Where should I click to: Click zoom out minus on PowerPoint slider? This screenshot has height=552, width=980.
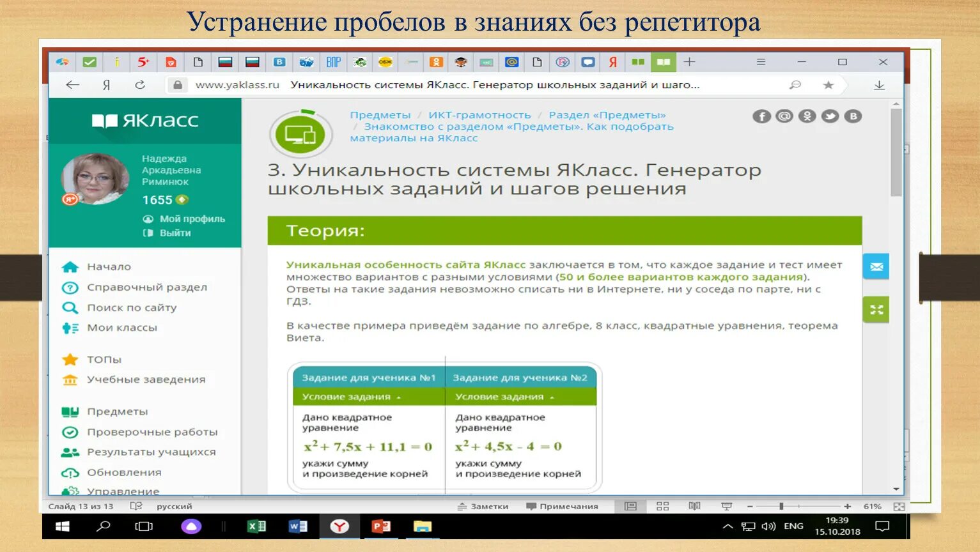pyautogui.click(x=750, y=507)
